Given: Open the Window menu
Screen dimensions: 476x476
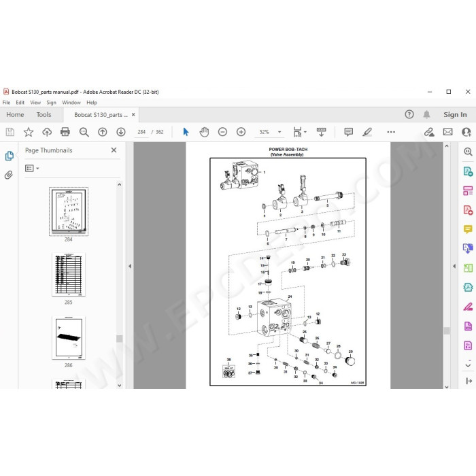Looking at the screenshot, I should pyautogui.click(x=71, y=103).
